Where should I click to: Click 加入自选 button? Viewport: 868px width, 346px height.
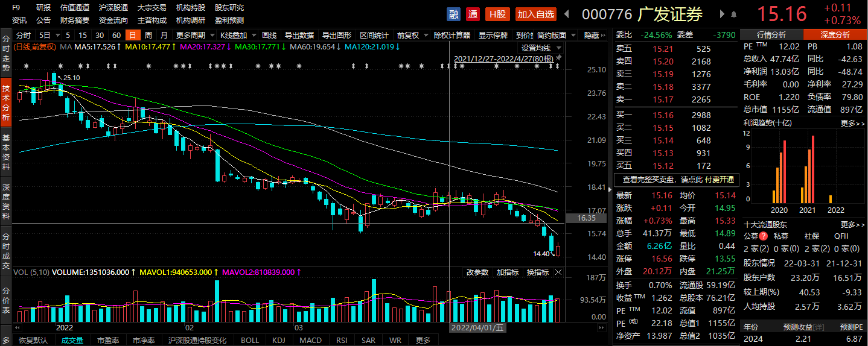[536, 14]
